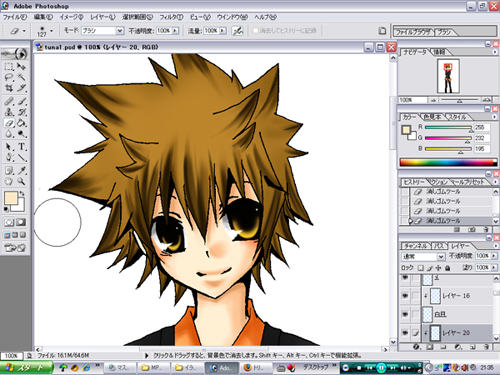Select the Eraser tool in the toolbox
500x375 pixels.
point(9,123)
